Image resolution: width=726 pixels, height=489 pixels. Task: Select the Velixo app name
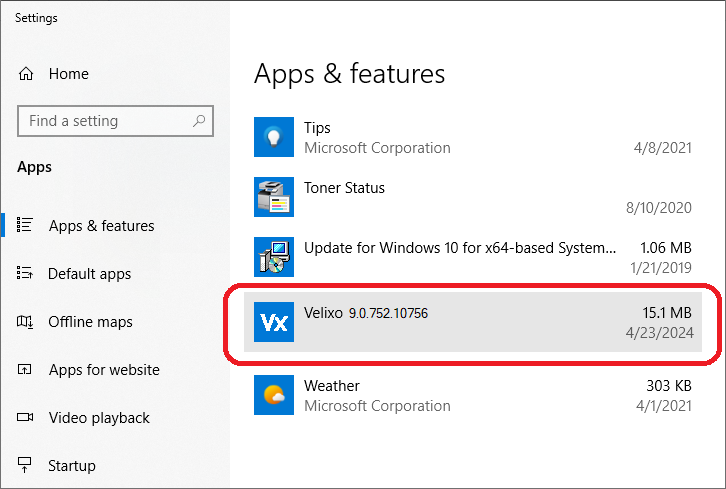[323, 313]
